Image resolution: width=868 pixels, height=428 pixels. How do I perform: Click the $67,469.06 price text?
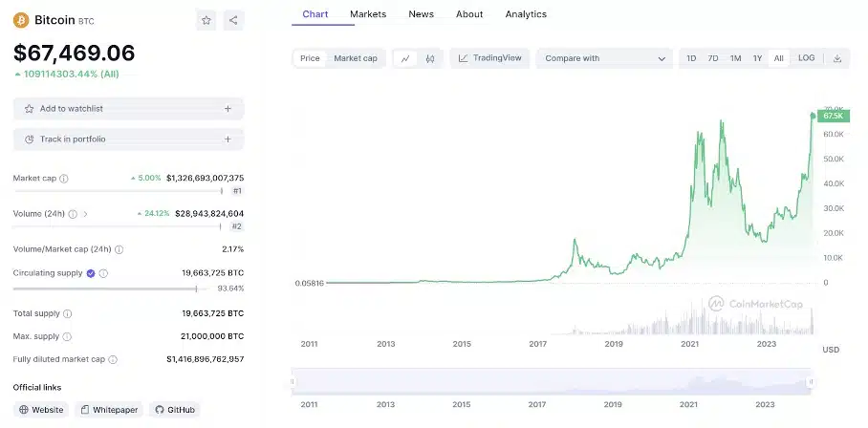[75, 53]
